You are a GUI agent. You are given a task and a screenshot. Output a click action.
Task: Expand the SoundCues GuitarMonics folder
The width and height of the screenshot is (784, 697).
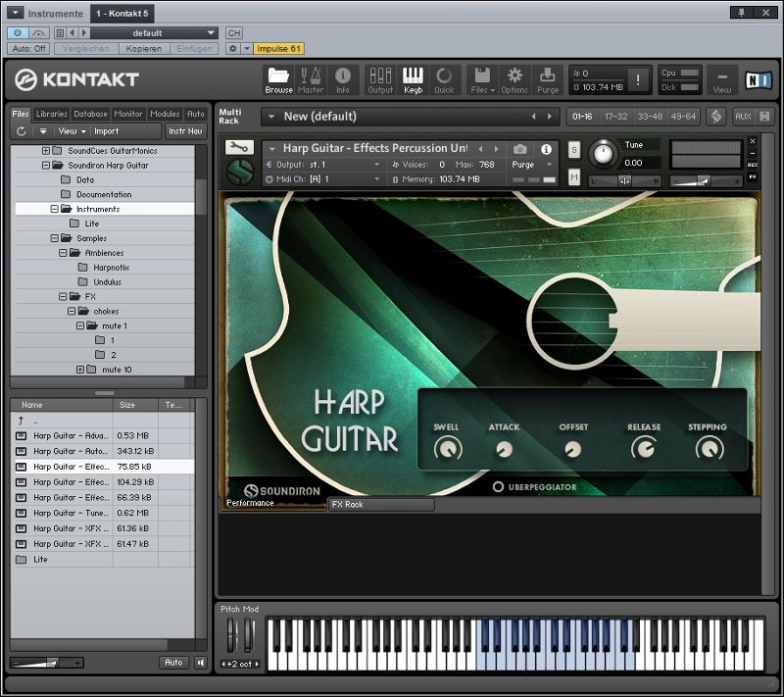point(46,151)
